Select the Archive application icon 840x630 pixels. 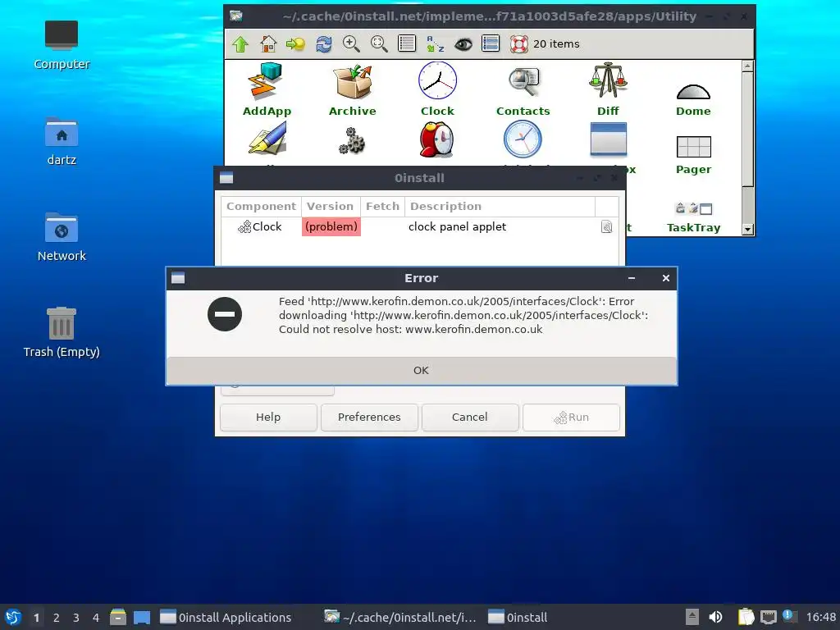(x=353, y=89)
